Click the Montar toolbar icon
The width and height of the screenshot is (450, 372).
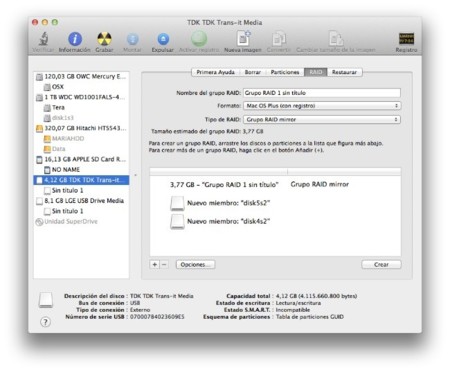coord(132,39)
